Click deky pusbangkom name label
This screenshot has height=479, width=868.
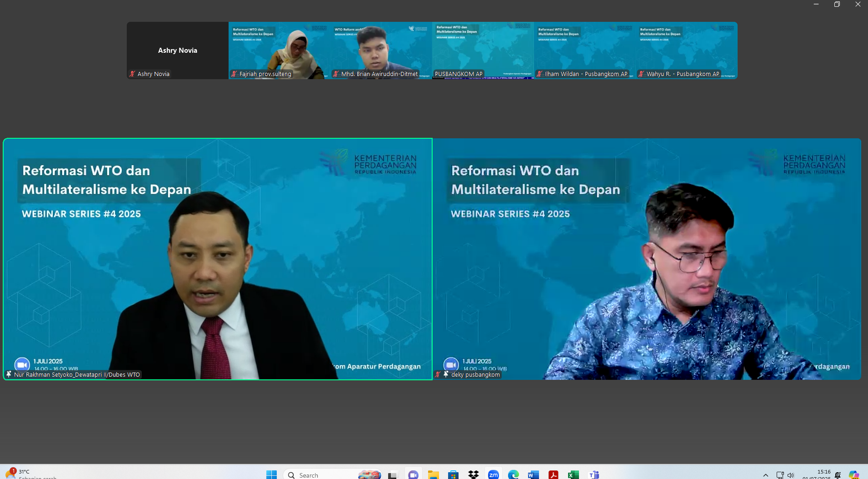(x=475, y=374)
